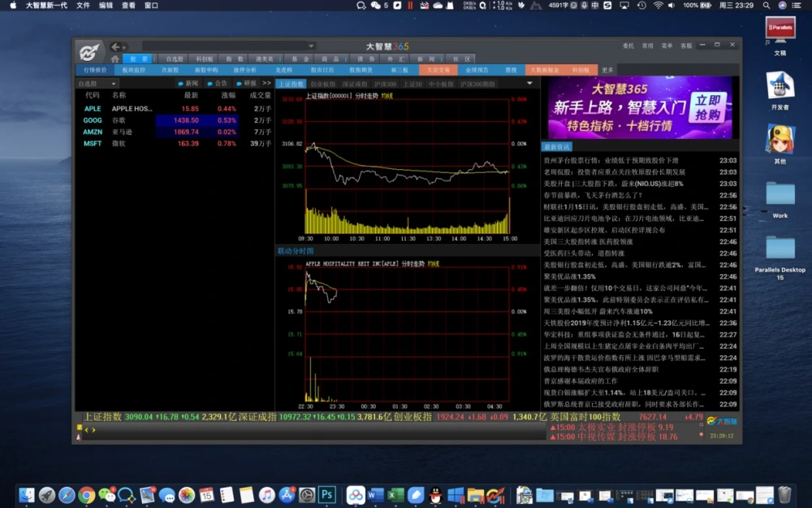Screen dimensions: 812x508
Task: Expand the dropdown arrow of the search box
Action: [x=311, y=46]
